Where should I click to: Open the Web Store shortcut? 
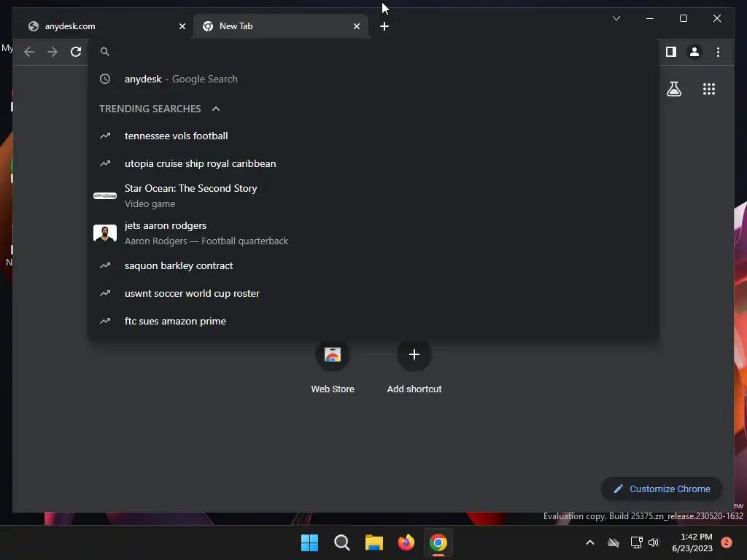point(333,367)
